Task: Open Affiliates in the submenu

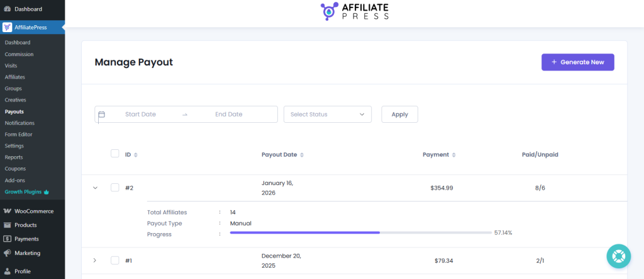Action: click(15, 77)
